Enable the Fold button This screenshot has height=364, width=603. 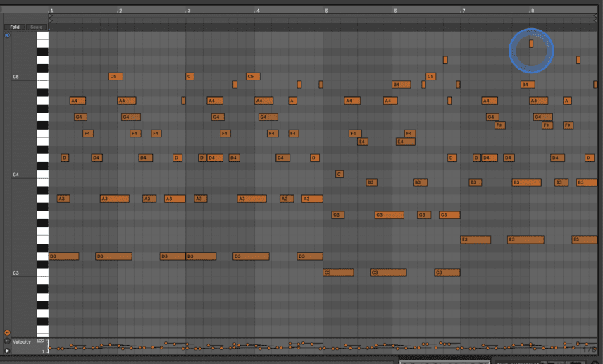(x=15, y=27)
